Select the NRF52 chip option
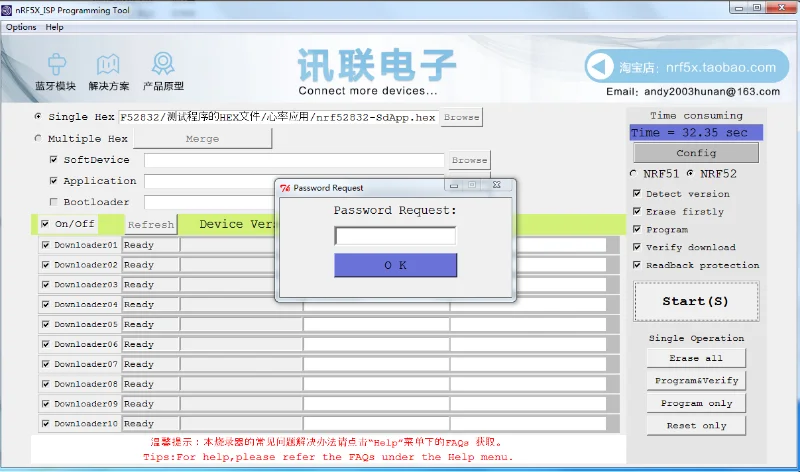The height and width of the screenshot is (472, 800). click(690, 173)
